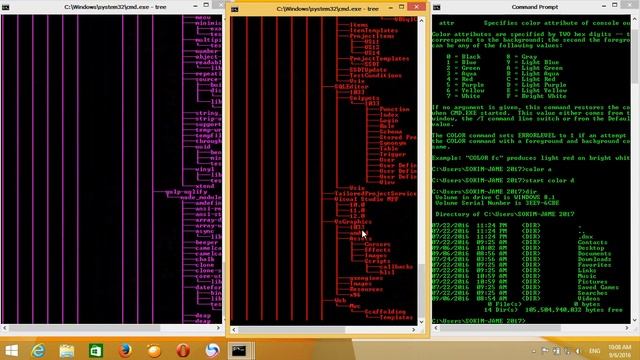Click 'Saved Games' directory row in green window
640x360 pixels.
525,287
